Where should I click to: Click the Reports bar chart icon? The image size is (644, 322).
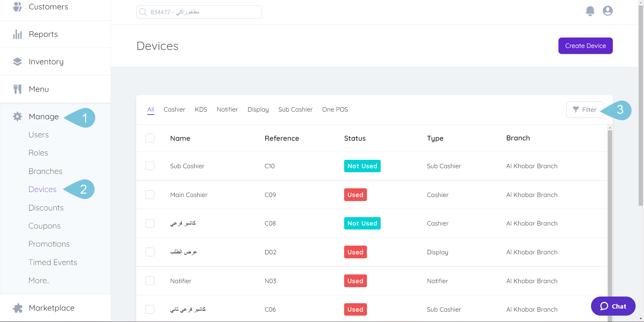[x=17, y=34]
